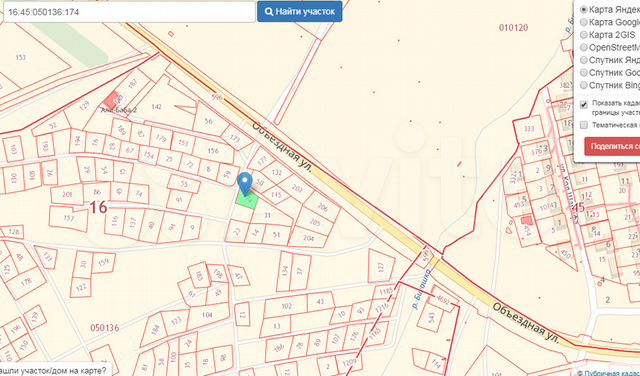
Task: Select the green highlighted land parcel
Action: [x=247, y=200]
